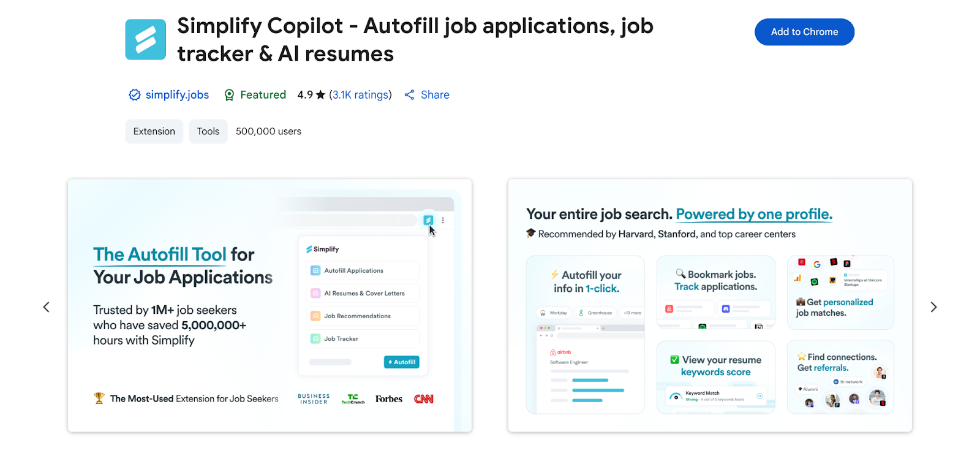This screenshot has height=450, width=980.
Task: Open the simplify.jobs publisher link
Action: (177, 95)
